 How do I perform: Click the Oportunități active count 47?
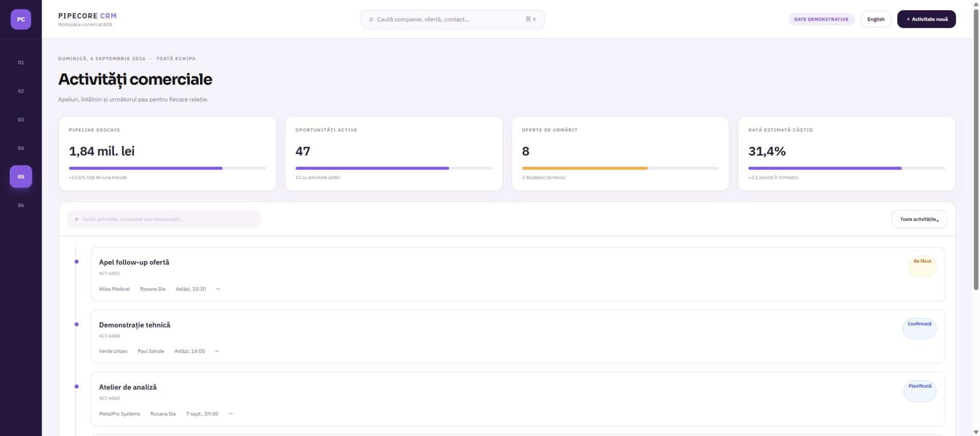[302, 151]
